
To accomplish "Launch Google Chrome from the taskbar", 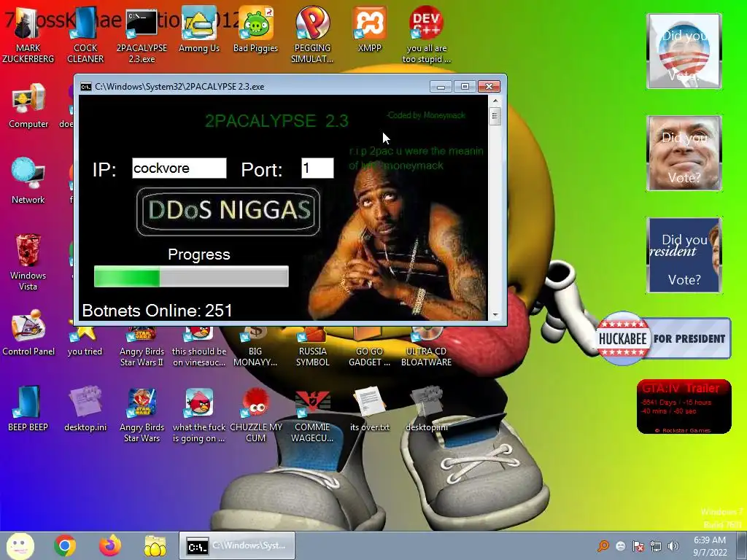I will [x=65, y=545].
